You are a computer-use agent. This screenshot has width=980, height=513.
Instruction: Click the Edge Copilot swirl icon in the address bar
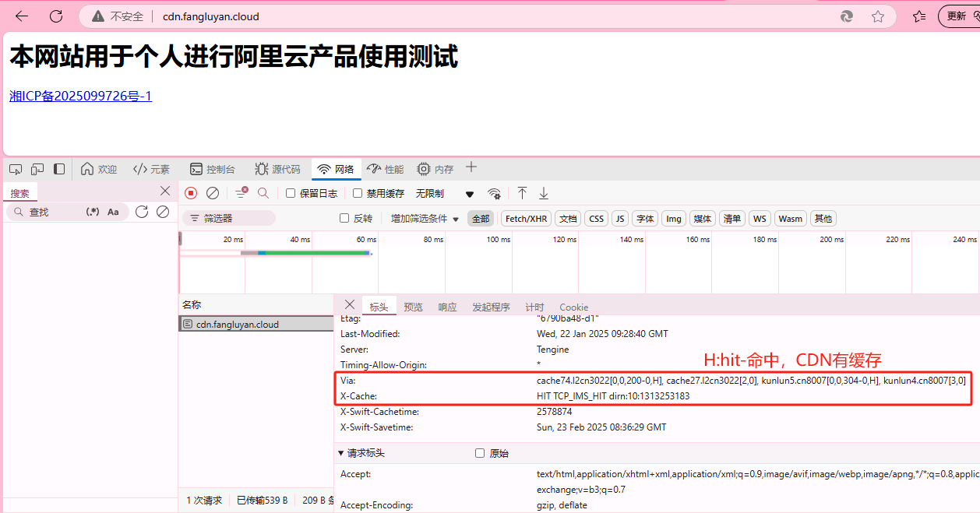point(847,16)
